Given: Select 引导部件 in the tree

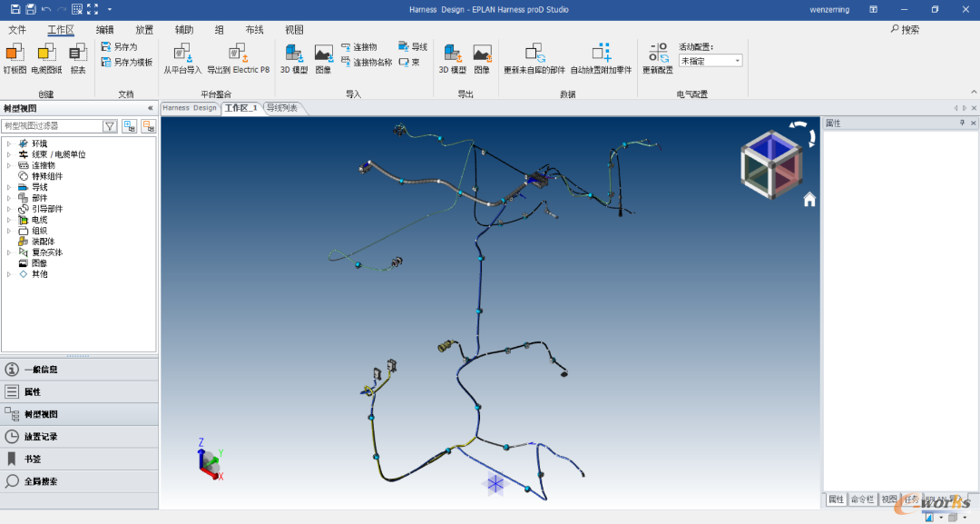Looking at the screenshot, I should [47, 209].
